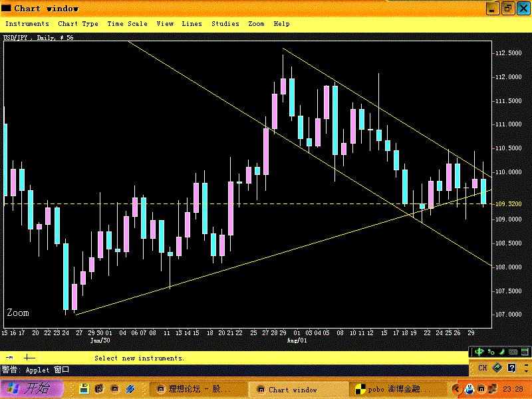
Task: Click the 112.5000 price axis label
Action: tap(509, 53)
